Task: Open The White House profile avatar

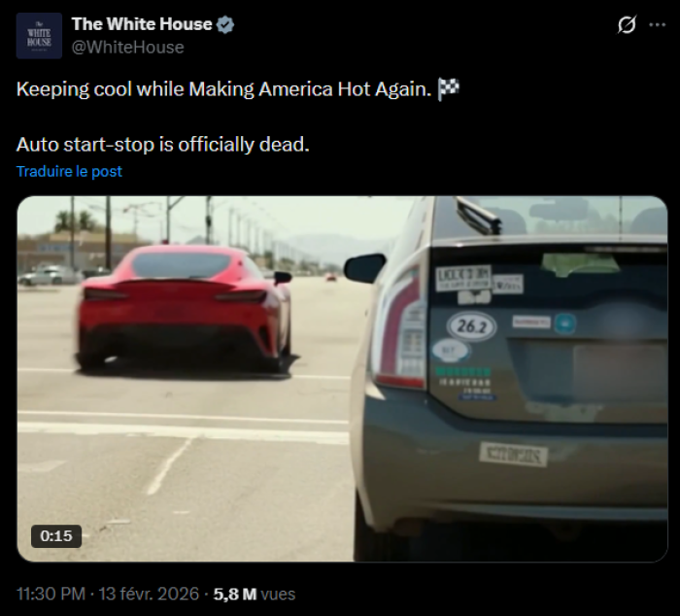Action: (x=39, y=36)
